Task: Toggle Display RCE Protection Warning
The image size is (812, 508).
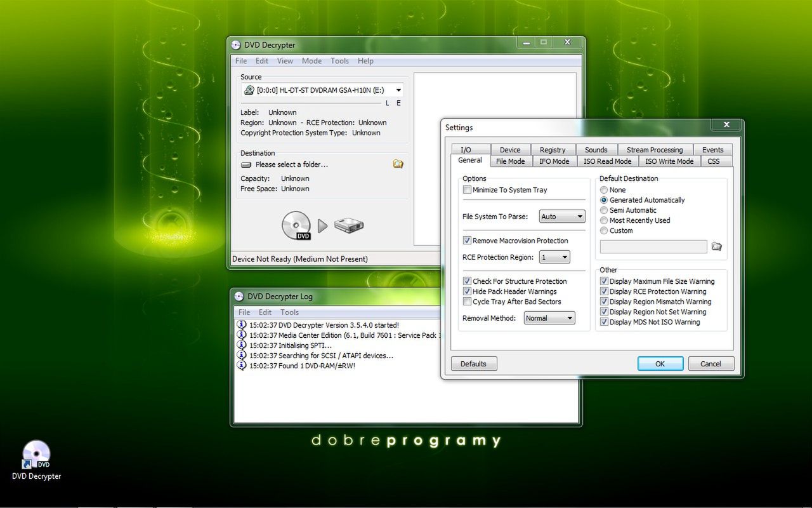Action: tap(605, 291)
